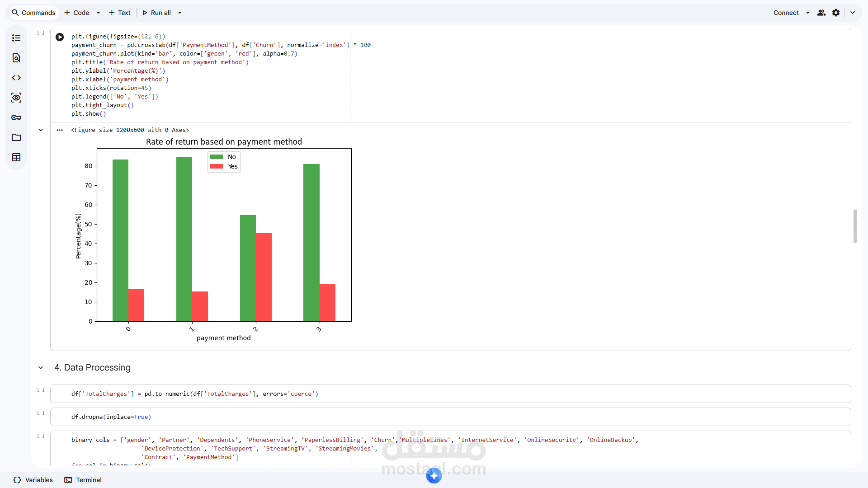Screen dimensions: 868x488
Task: Collapse the Data Processing section
Action: point(41,368)
